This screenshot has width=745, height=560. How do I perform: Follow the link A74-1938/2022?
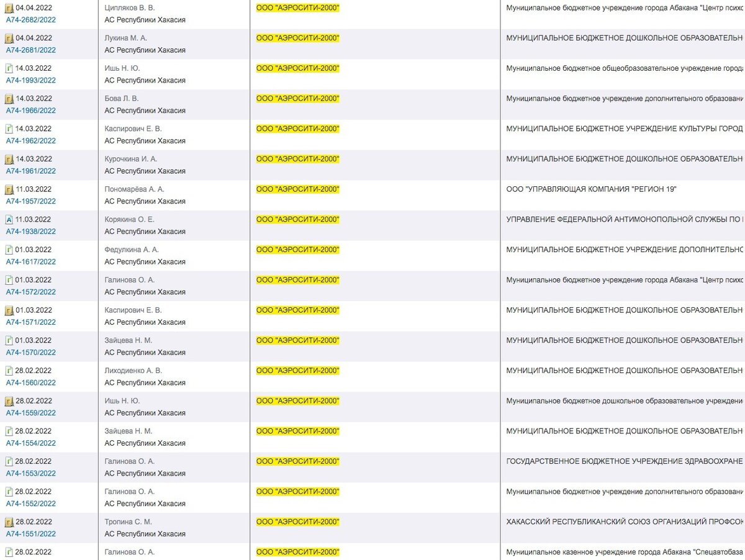pos(31,232)
